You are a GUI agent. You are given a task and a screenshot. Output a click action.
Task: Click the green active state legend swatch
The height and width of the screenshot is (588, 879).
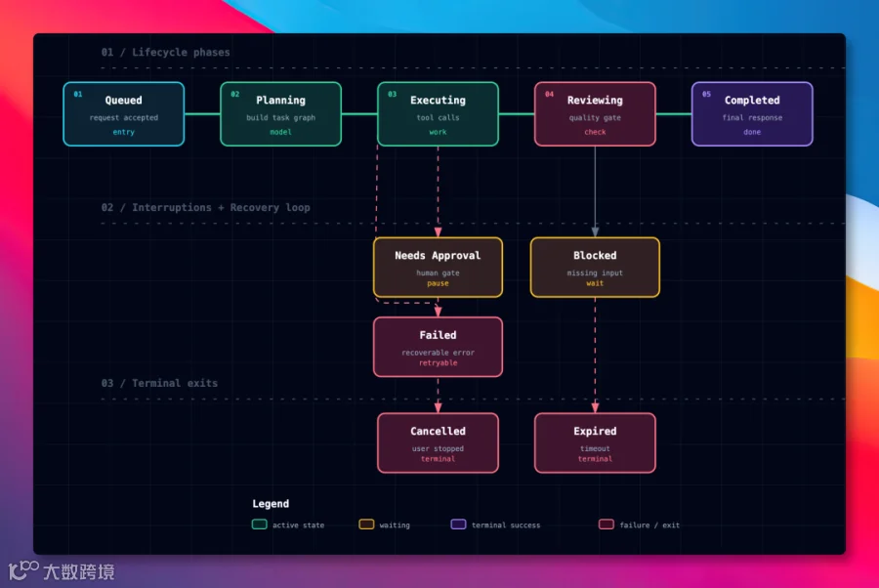pyautogui.click(x=259, y=525)
